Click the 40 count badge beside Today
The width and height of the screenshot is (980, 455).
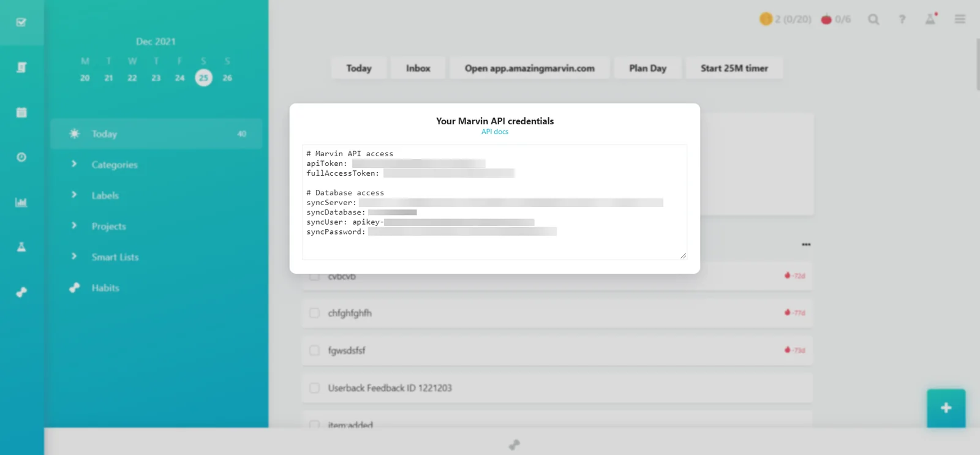[x=242, y=133]
